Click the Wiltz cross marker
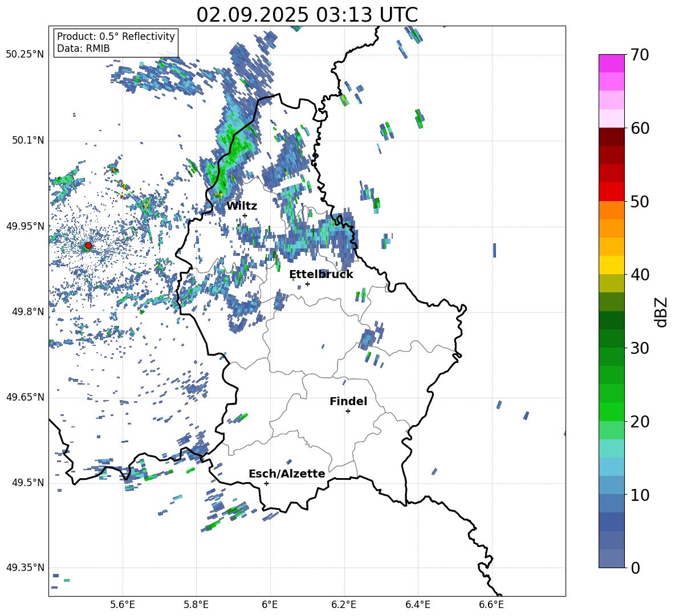This screenshot has height=616, width=675. coord(245,215)
